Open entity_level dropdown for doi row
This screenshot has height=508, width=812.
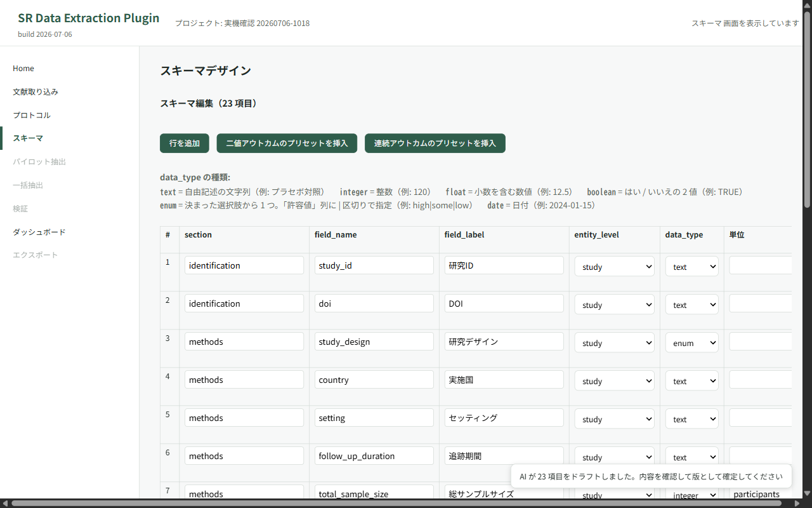(x=614, y=305)
